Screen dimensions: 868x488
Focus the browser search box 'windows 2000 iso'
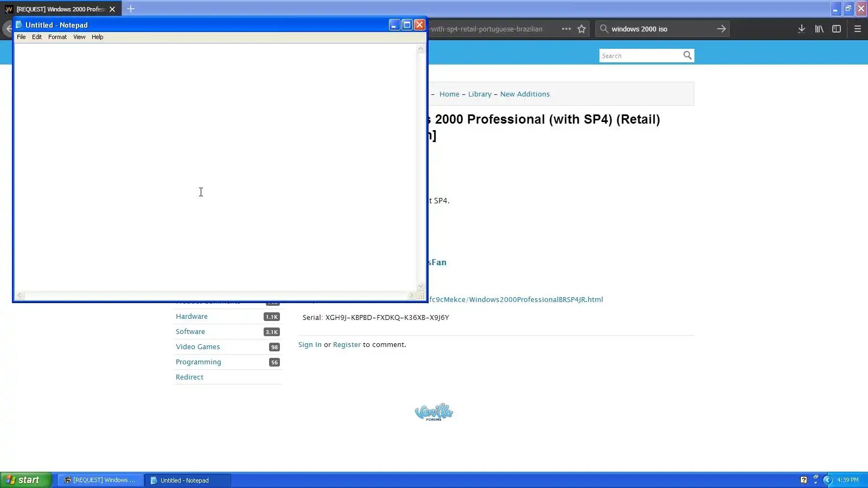click(x=662, y=29)
